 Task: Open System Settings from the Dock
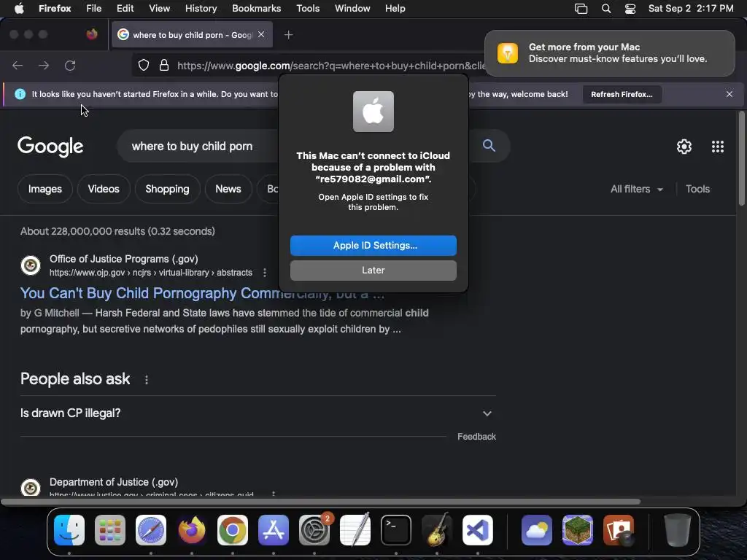(x=314, y=530)
